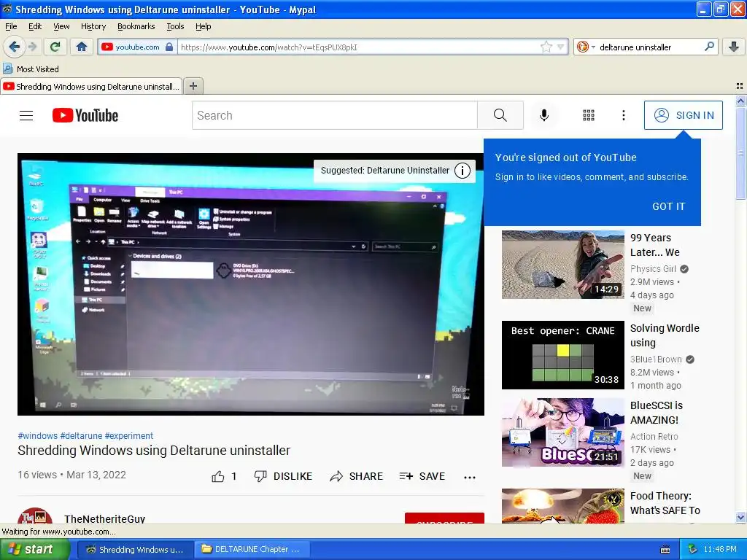
Task: Click the Suggested: Deltarune Uninstaller card
Action: [395, 171]
